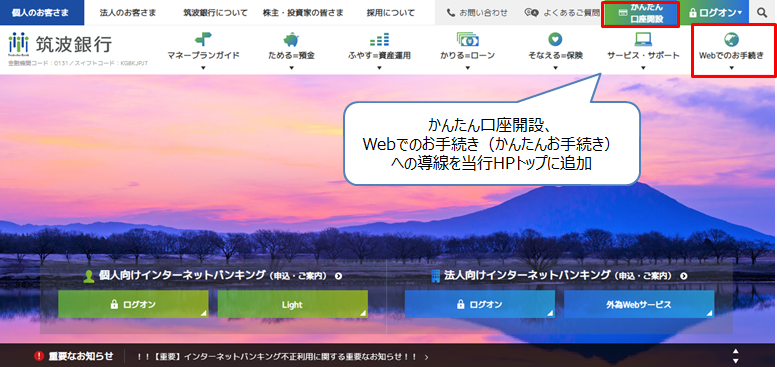Select the 個人のお客さま tab
777x367 pixels.
pyautogui.click(x=42, y=12)
